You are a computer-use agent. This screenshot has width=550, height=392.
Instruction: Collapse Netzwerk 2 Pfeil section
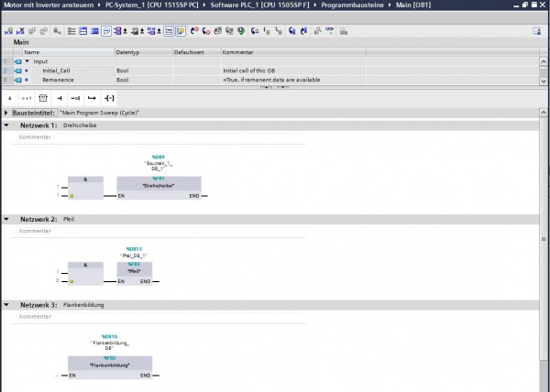[7, 220]
